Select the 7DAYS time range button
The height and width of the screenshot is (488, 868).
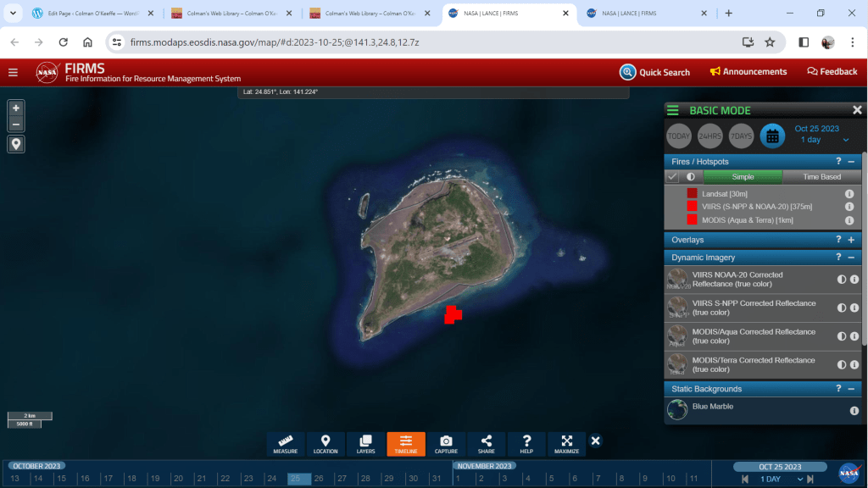(741, 136)
